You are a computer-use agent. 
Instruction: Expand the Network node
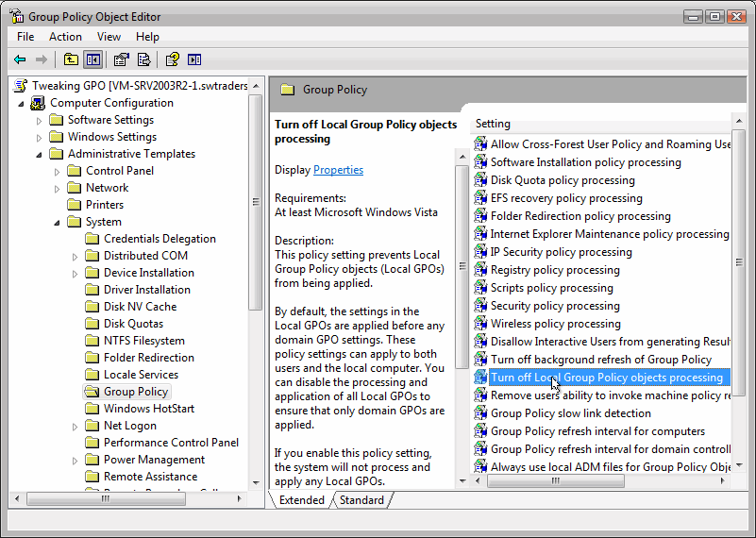pos(57,189)
